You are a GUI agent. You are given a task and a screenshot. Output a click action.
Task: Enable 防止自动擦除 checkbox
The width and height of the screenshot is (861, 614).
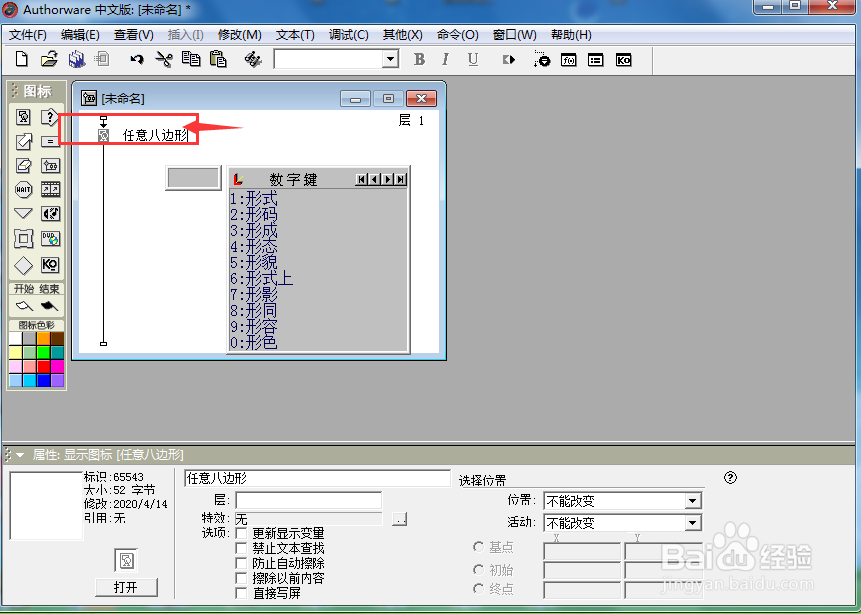[x=241, y=563]
